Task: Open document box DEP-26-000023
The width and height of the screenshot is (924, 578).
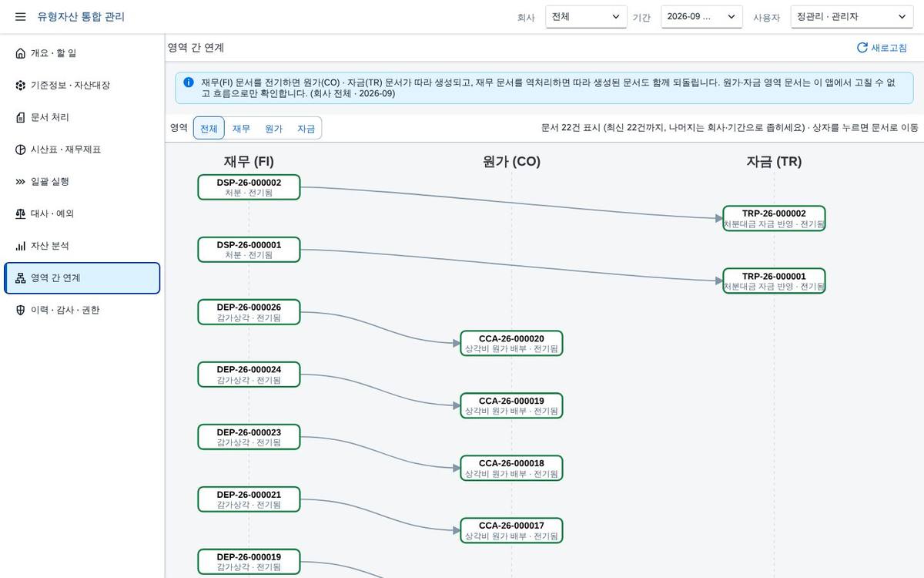Action: tap(249, 437)
